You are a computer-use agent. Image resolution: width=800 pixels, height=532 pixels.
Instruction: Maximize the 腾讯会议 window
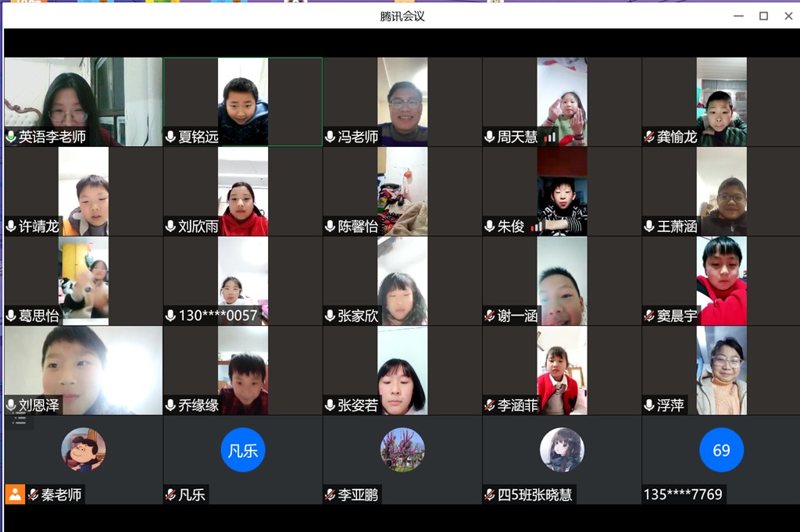[x=764, y=16]
